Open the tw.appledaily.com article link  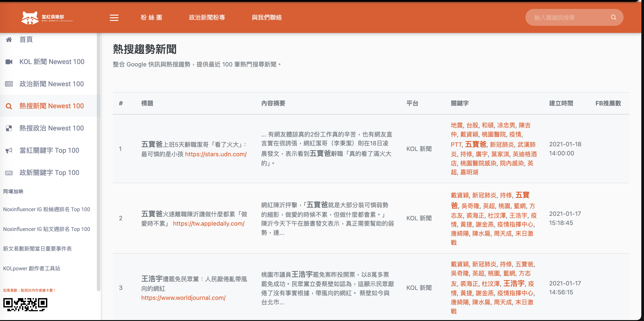[x=209, y=223]
